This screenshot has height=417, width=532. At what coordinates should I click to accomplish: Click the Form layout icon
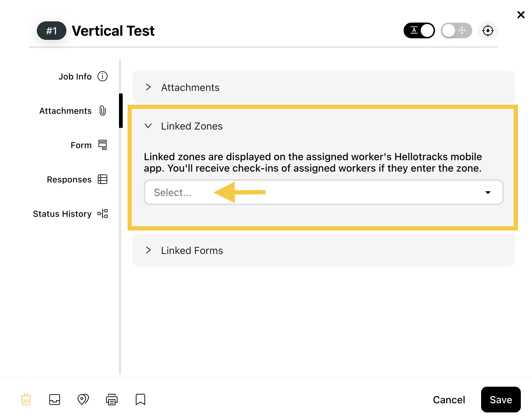103,145
